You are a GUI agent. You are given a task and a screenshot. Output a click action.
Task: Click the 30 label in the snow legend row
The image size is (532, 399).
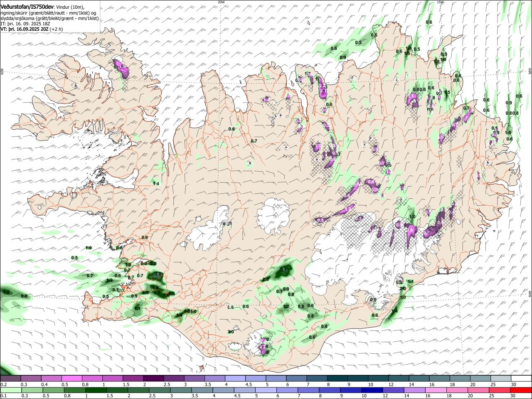coord(513,384)
